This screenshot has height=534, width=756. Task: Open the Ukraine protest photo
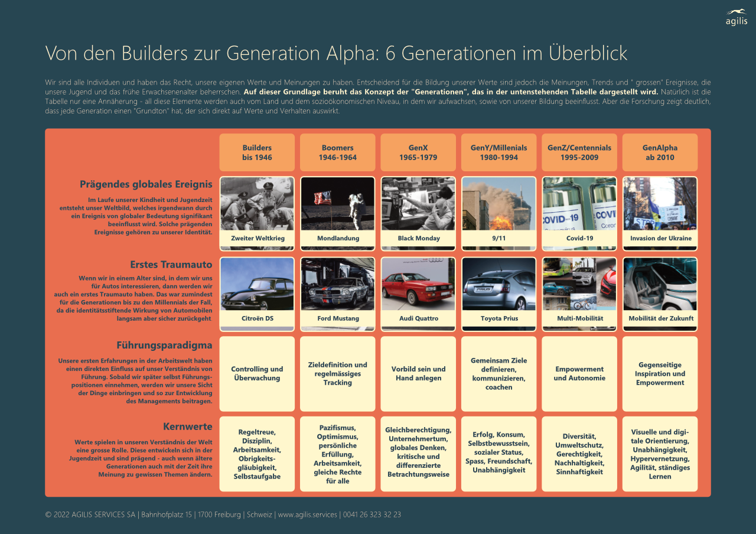tap(660, 204)
